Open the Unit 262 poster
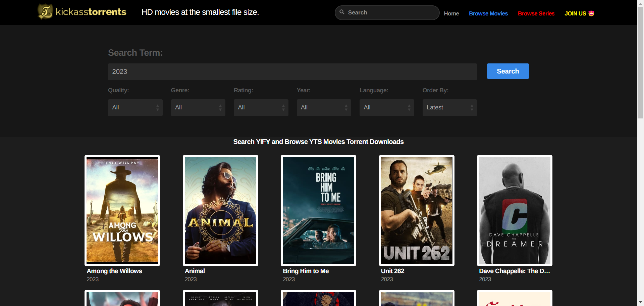 click(417, 210)
